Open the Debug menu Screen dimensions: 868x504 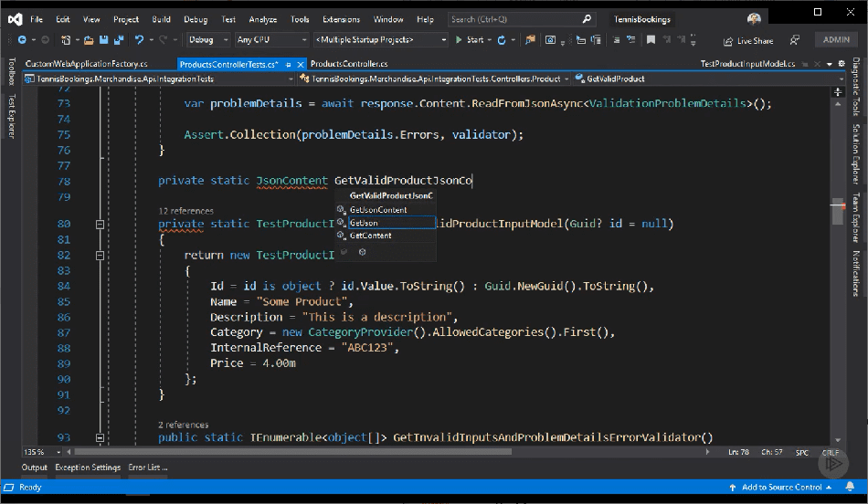click(x=196, y=19)
